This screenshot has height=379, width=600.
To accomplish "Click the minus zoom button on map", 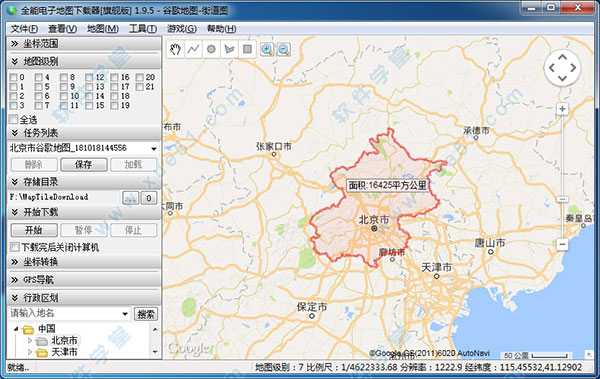I will point(562,244).
